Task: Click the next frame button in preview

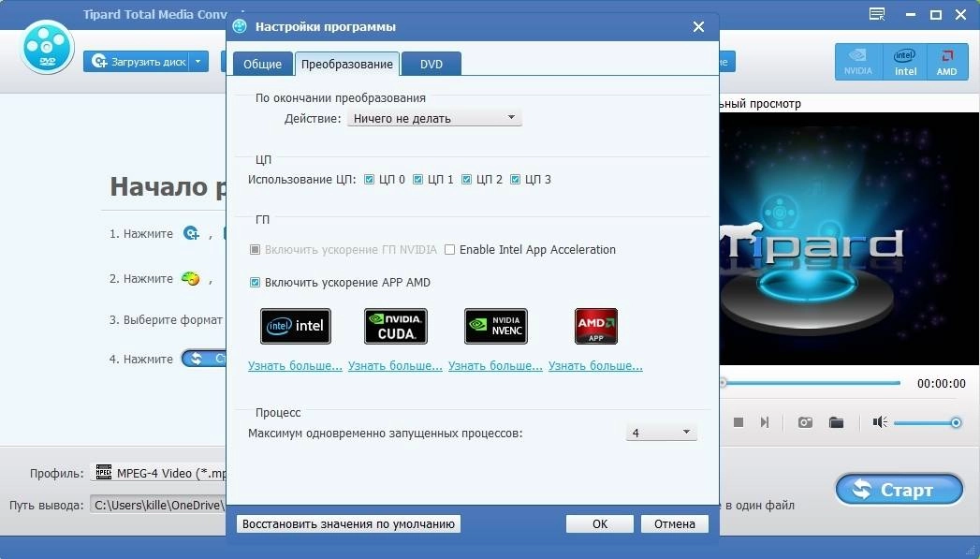Action: pos(765,422)
